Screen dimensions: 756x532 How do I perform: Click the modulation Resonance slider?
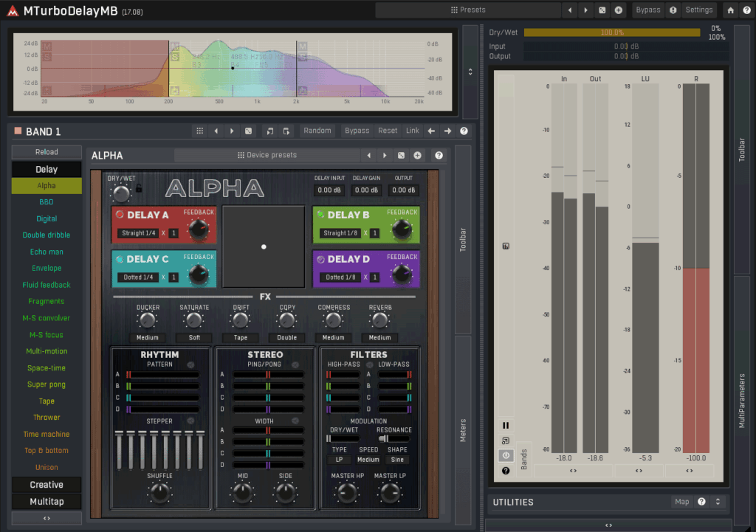pyautogui.click(x=394, y=438)
